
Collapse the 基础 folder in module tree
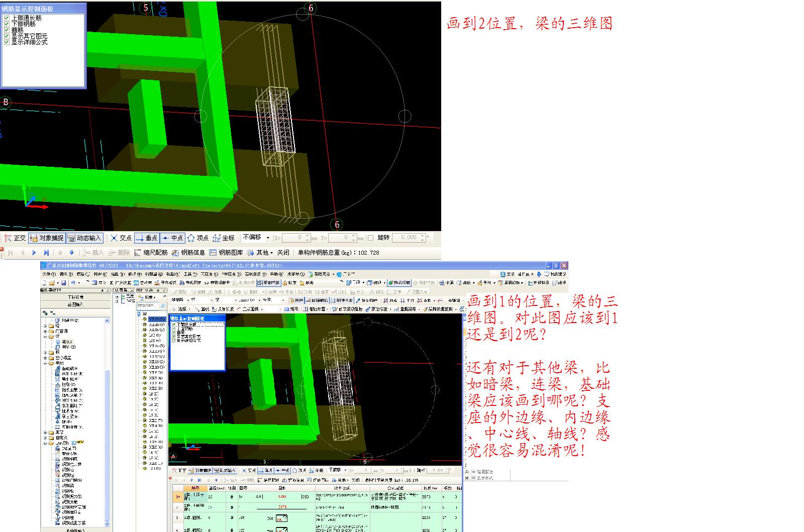click(x=45, y=363)
